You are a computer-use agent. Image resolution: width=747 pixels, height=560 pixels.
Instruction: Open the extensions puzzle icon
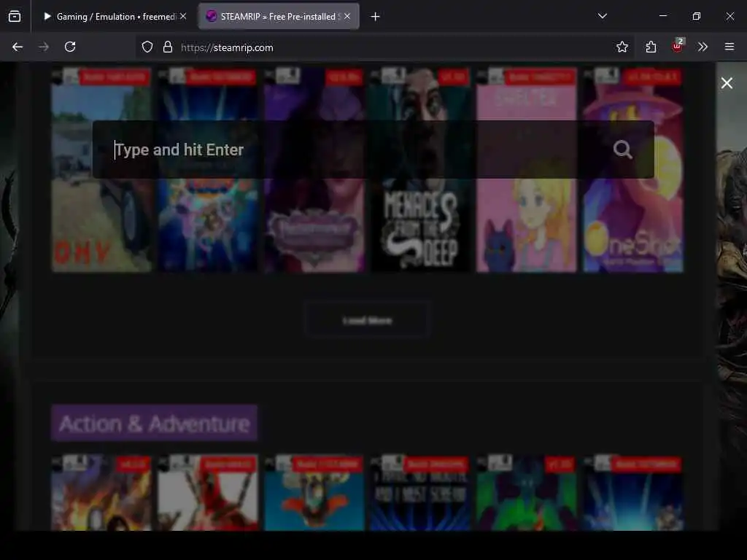pos(651,47)
